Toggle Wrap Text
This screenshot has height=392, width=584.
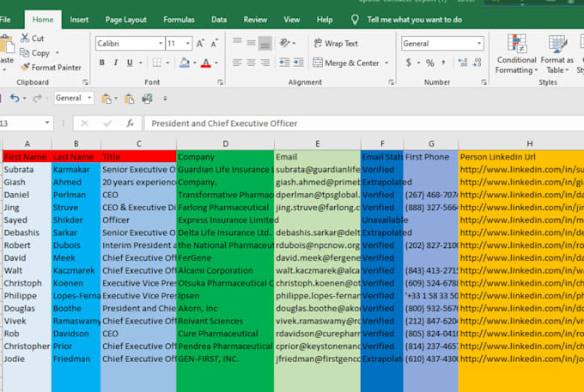pos(336,43)
